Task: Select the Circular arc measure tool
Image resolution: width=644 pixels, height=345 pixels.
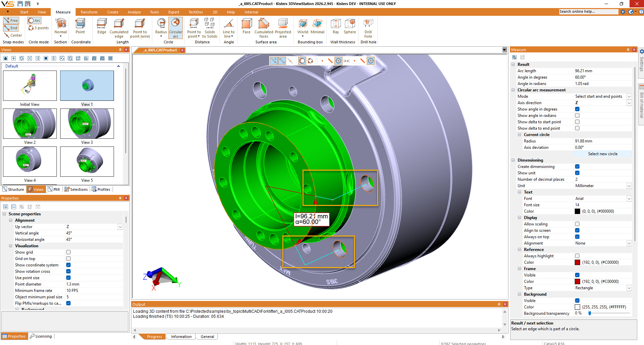Action: point(175,28)
